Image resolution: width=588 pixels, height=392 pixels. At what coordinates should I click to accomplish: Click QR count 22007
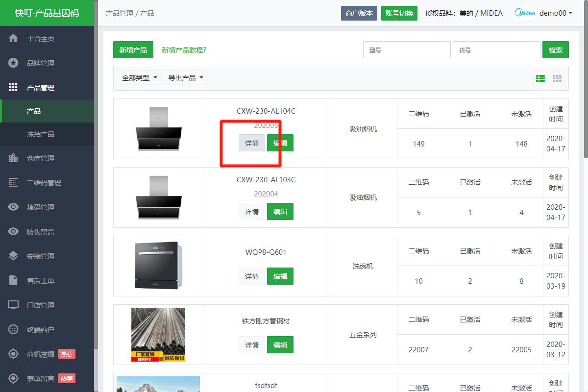(x=418, y=350)
